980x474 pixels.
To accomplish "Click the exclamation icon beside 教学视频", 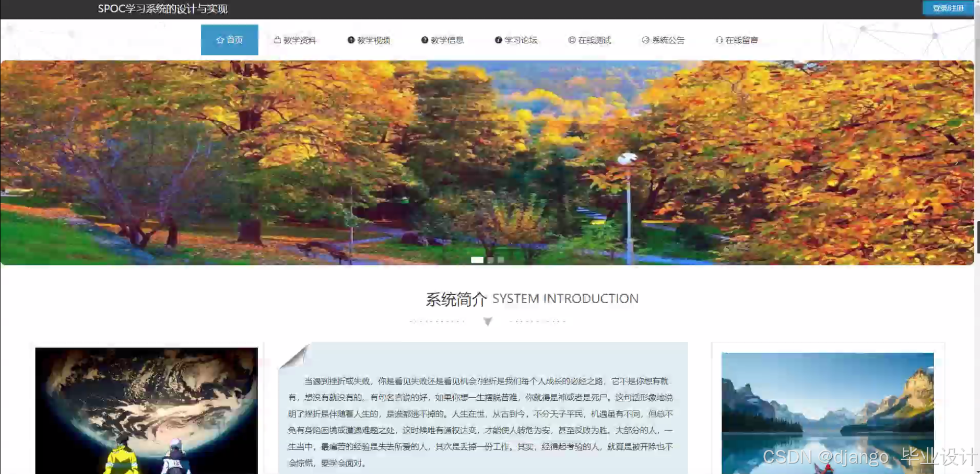I will [x=351, y=40].
